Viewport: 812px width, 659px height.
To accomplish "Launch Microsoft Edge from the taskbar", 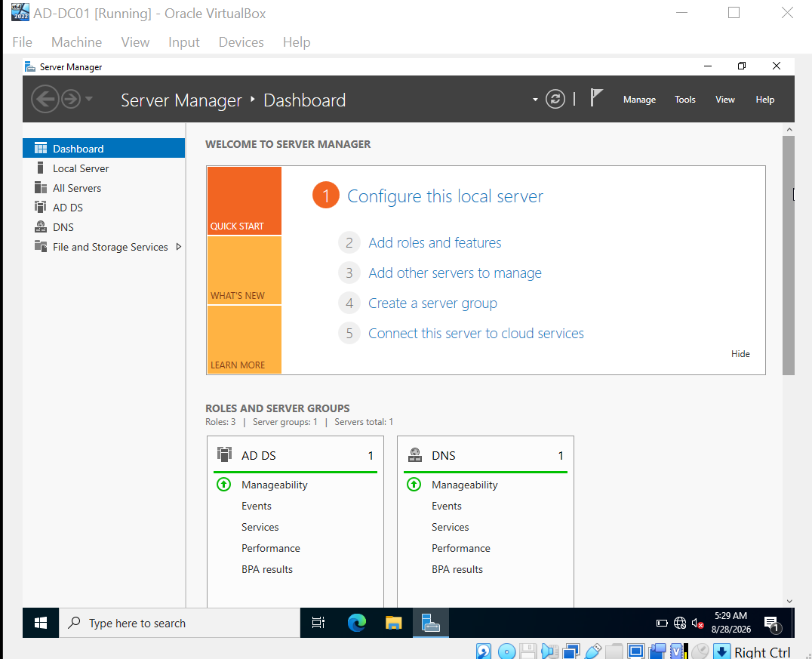I will [356, 623].
